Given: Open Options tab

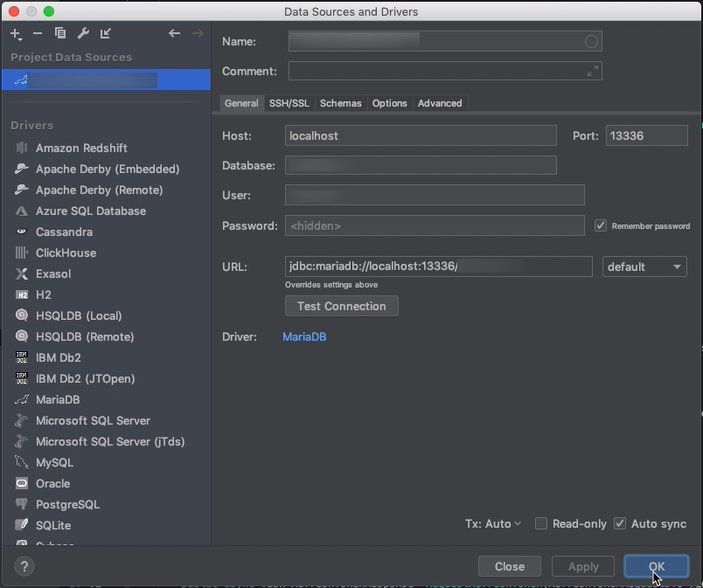Looking at the screenshot, I should point(390,103).
